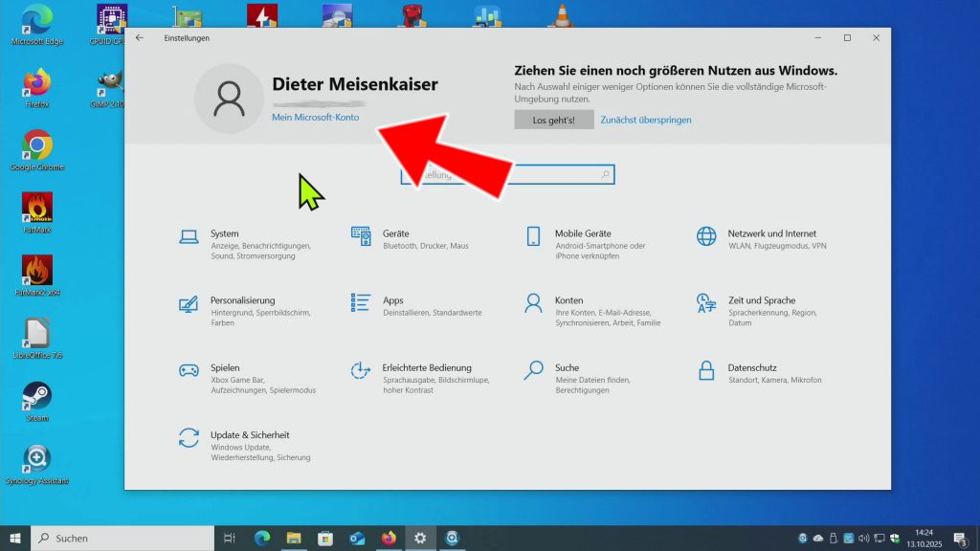Open the Apps settings category

point(392,301)
